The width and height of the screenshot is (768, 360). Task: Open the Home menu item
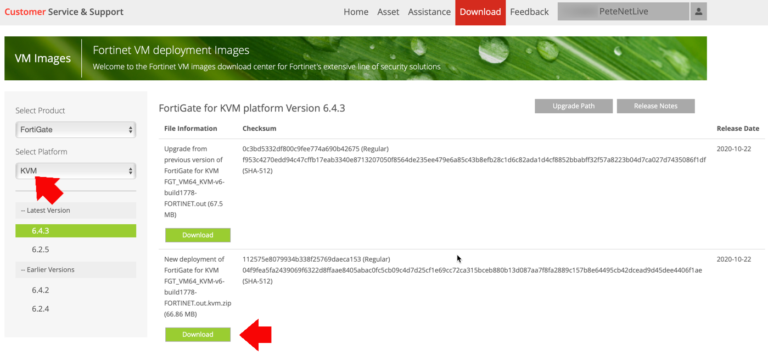(356, 12)
